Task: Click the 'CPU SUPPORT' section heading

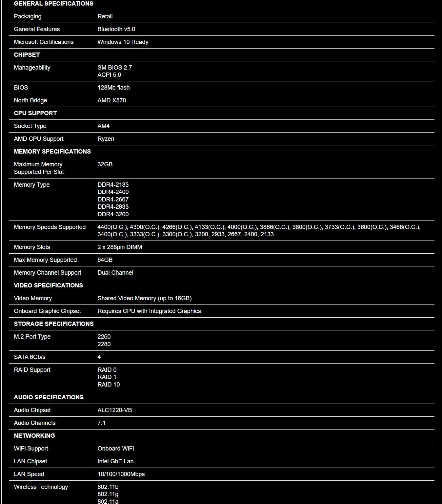Action: point(35,113)
